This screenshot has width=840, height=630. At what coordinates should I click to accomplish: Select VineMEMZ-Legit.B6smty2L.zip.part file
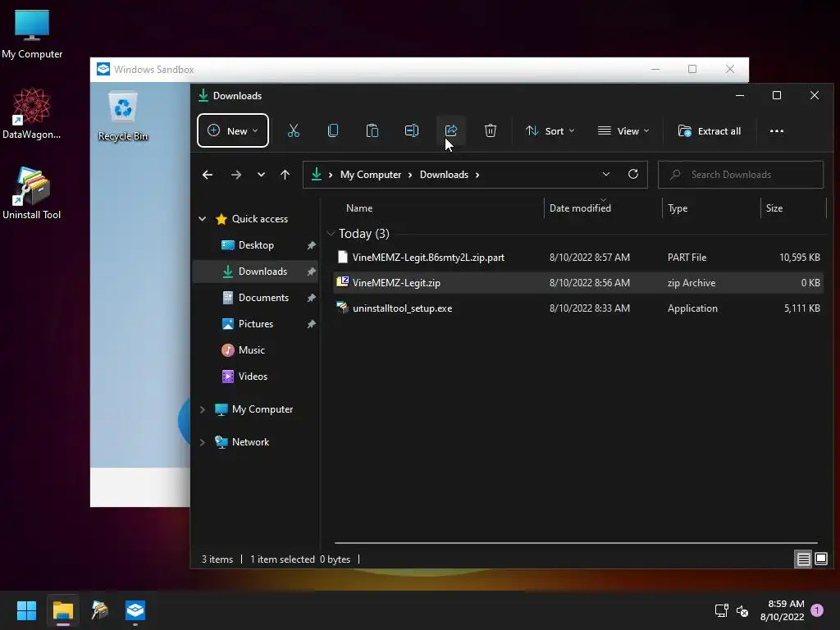(578, 257)
